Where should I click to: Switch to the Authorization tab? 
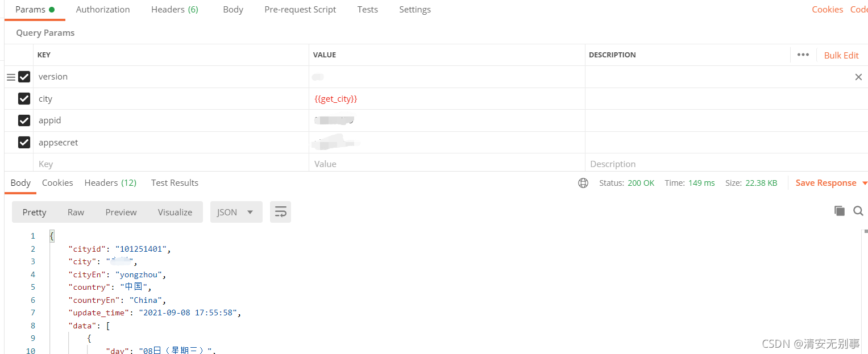[103, 10]
